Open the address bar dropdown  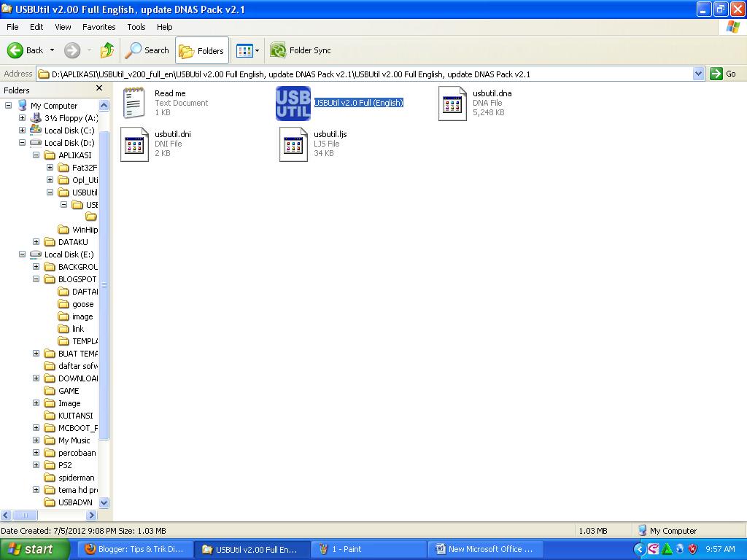tap(698, 74)
